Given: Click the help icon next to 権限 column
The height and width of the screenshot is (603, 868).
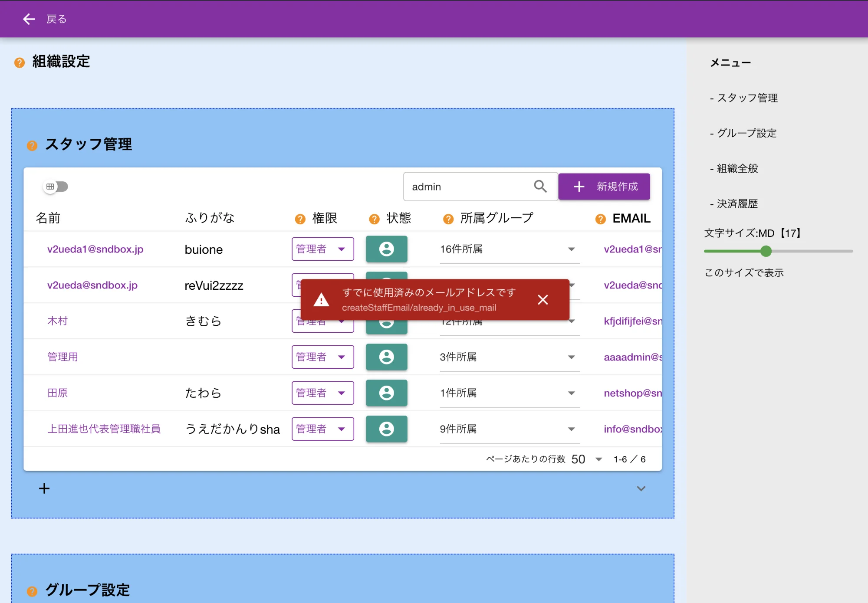Looking at the screenshot, I should pyautogui.click(x=299, y=219).
